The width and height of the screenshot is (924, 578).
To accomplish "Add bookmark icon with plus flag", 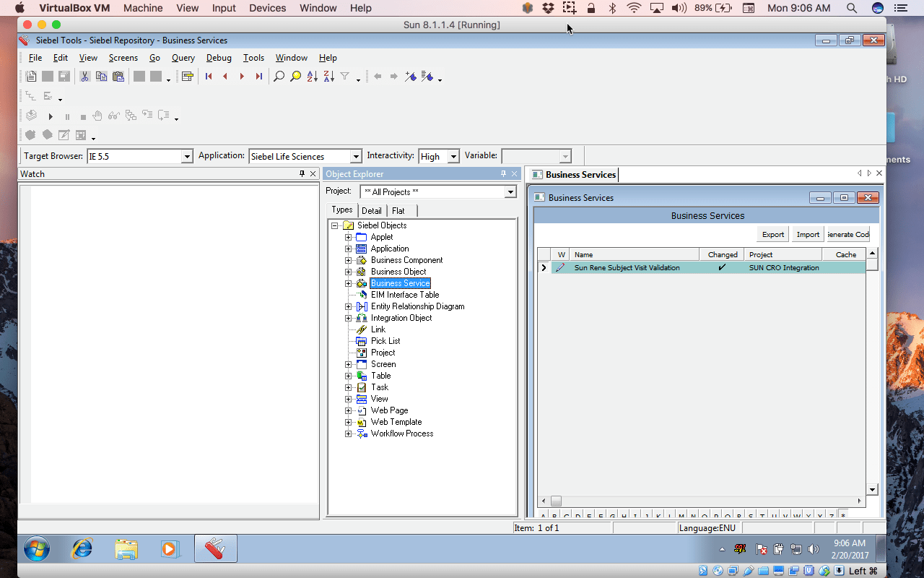I will (411, 77).
